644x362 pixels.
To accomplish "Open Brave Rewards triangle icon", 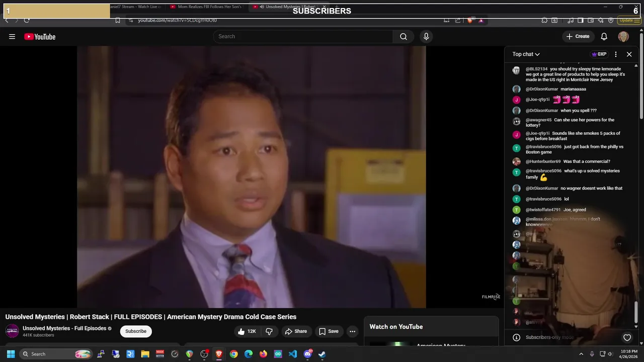I will coord(481,20).
